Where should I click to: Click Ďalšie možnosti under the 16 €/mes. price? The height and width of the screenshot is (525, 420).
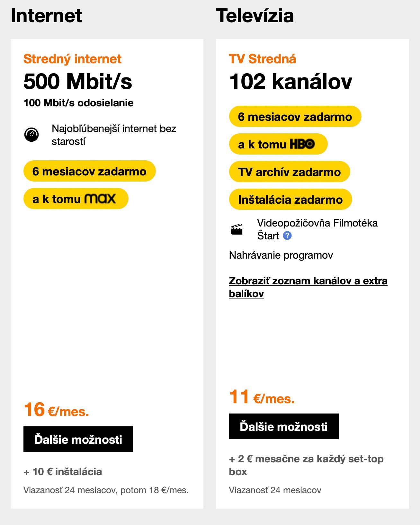coord(78,439)
